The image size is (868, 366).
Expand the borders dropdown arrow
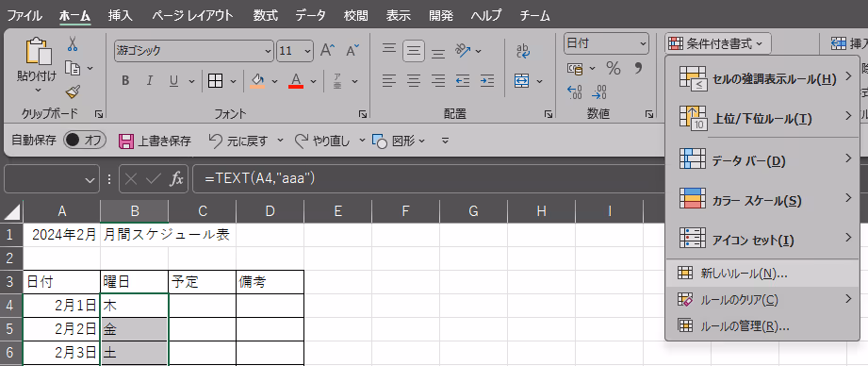click(233, 81)
